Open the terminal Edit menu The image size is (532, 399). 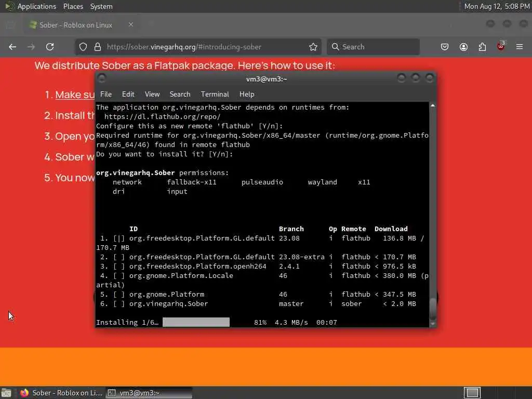point(128,95)
